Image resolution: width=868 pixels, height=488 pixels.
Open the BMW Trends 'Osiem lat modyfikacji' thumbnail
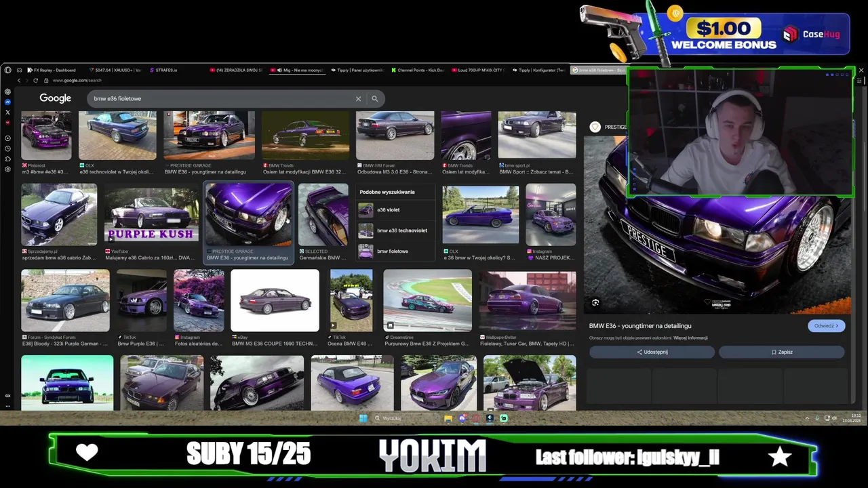[x=306, y=136]
